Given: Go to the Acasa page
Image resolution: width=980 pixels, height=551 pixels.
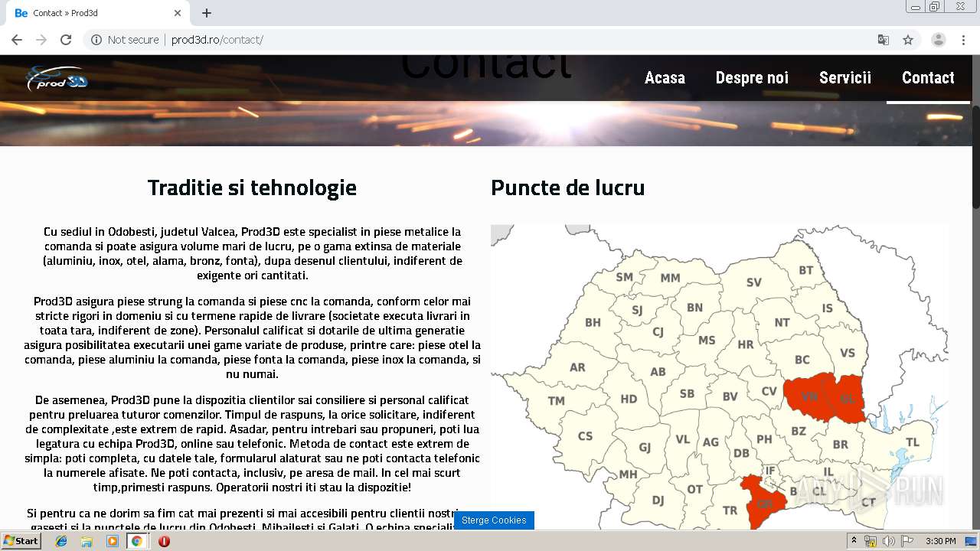Looking at the screenshot, I should pyautogui.click(x=665, y=77).
